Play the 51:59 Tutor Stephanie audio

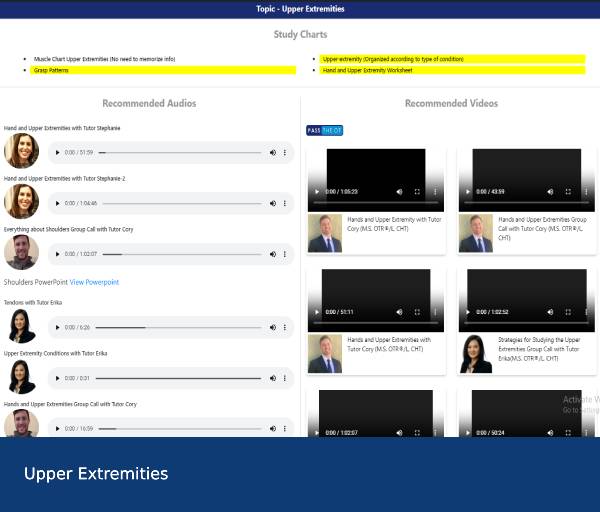57,152
